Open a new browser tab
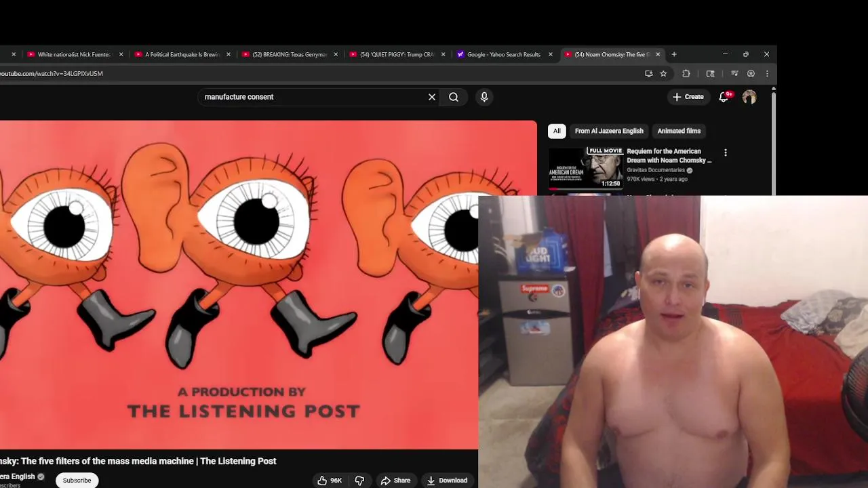Image resolution: width=868 pixels, height=488 pixels. (x=674, y=54)
